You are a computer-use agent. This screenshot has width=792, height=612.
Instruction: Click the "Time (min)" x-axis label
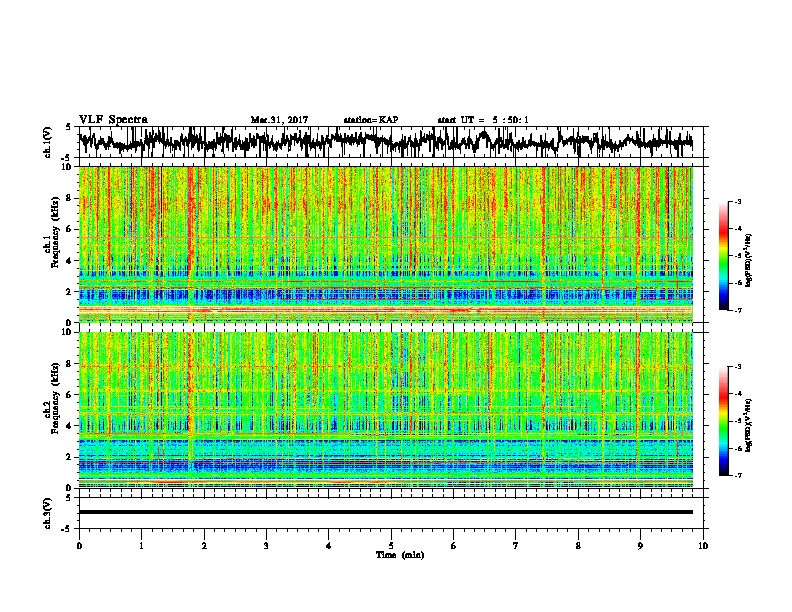pos(400,555)
